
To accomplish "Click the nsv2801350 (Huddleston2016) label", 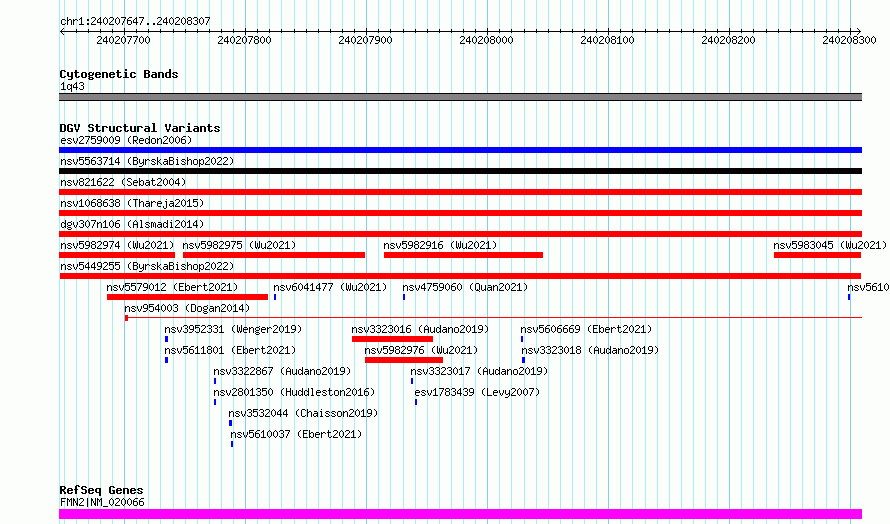I will pos(294,392).
